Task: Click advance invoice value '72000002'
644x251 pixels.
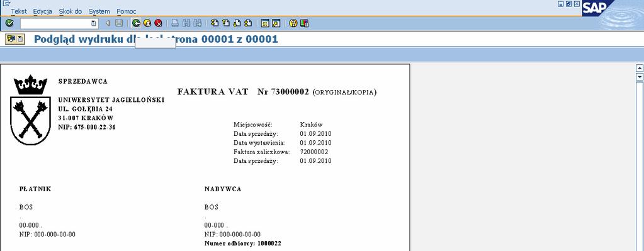Action: pos(314,152)
